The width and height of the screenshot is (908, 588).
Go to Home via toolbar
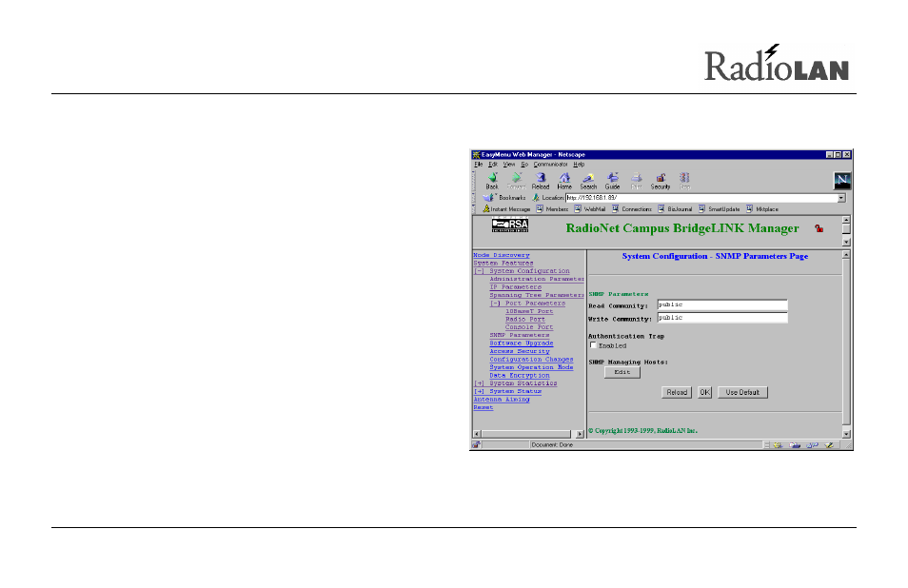[564, 181]
